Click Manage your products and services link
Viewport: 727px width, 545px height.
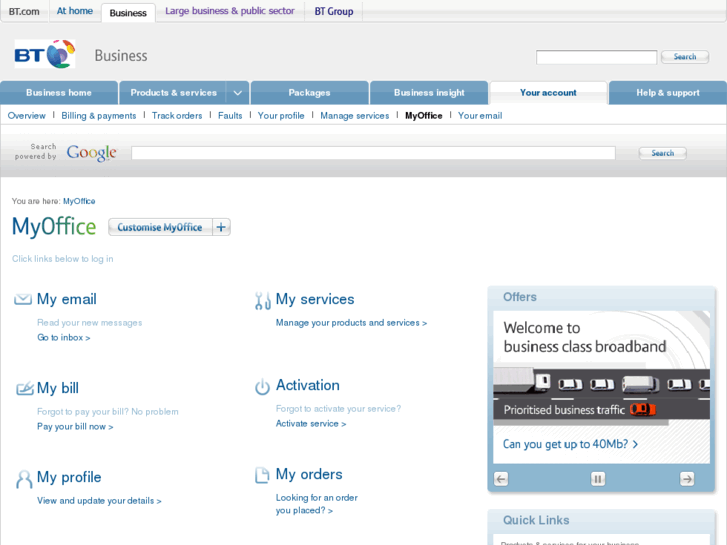[x=351, y=323]
